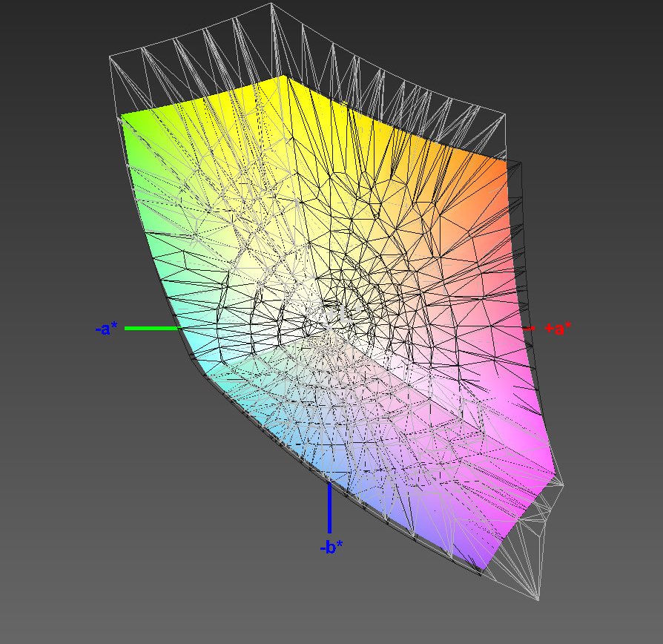Click the -b* axis label
Image resolution: width=663 pixels, height=644 pixels.
pos(331,547)
